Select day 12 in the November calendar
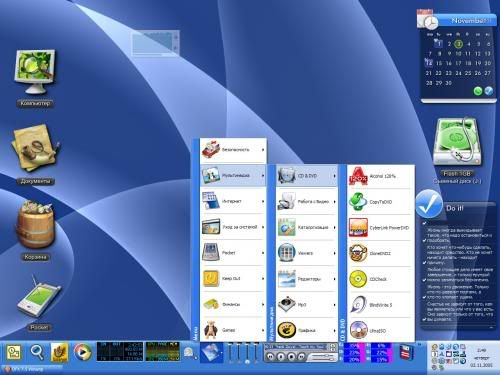This screenshot has width=500, height=375. (478, 53)
